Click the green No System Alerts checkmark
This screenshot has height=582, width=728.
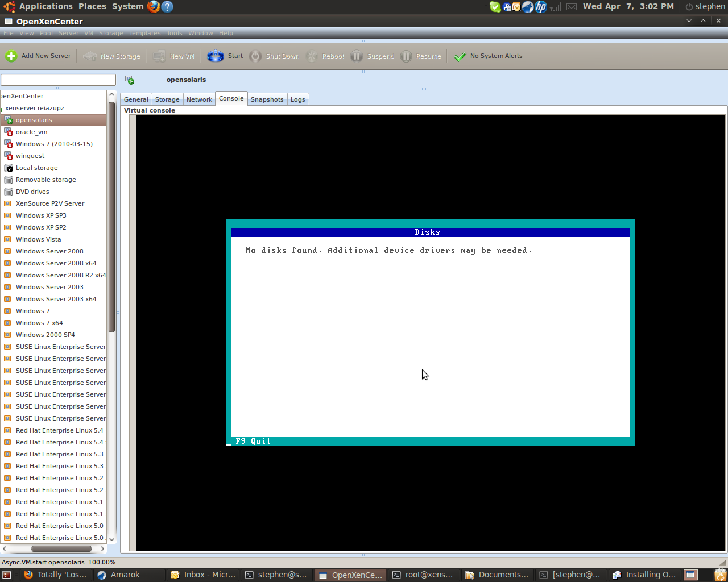click(460, 56)
